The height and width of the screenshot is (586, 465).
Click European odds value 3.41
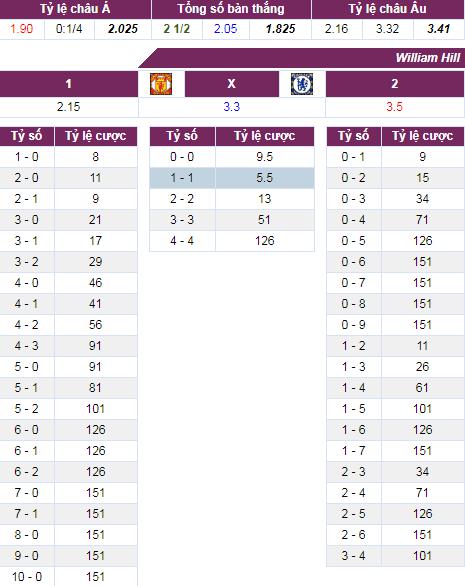439,29
